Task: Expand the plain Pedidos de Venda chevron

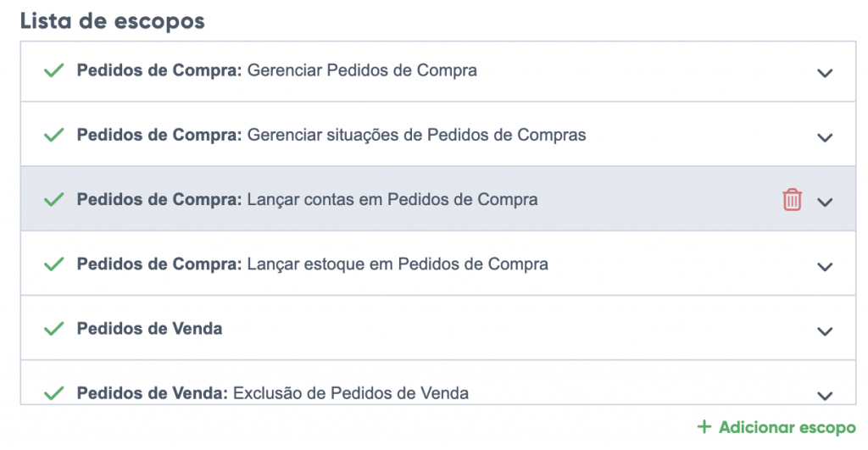Action: point(825,331)
